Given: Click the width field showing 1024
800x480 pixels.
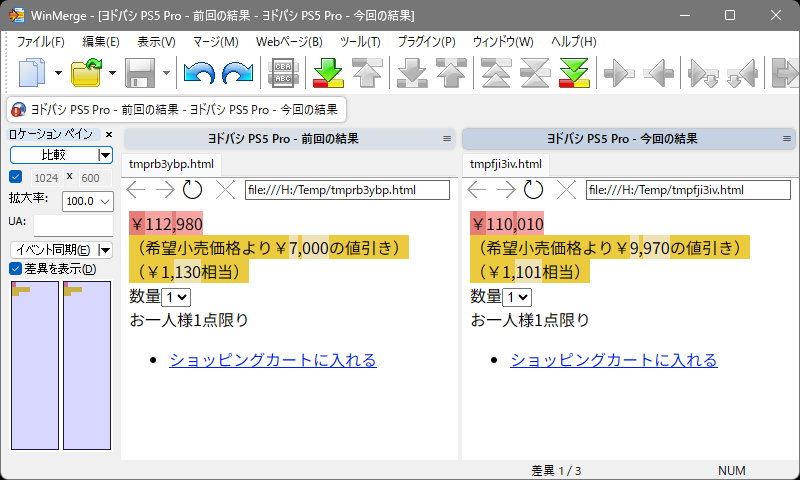Looking at the screenshot, I should [x=47, y=178].
